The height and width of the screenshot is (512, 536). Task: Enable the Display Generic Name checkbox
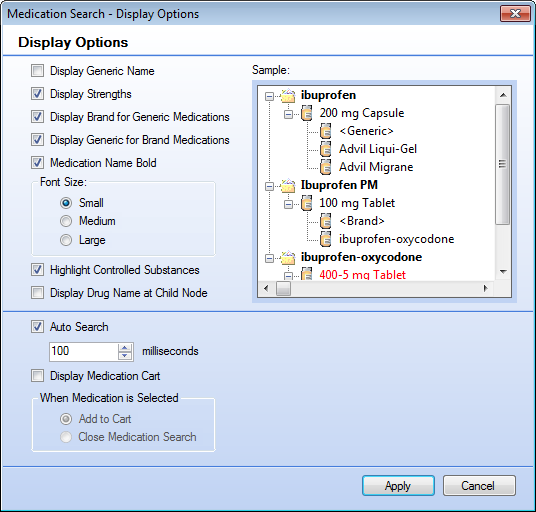(38, 71)
